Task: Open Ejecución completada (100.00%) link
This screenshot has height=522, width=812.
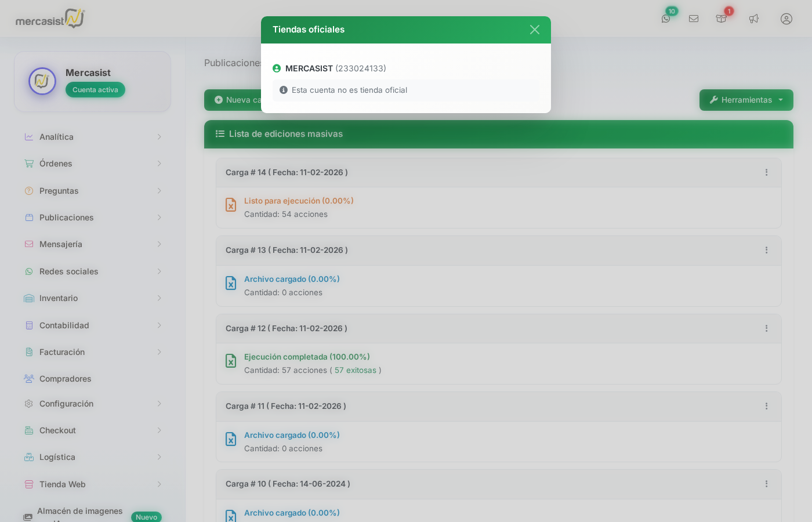Action: (x=307, y=357)
